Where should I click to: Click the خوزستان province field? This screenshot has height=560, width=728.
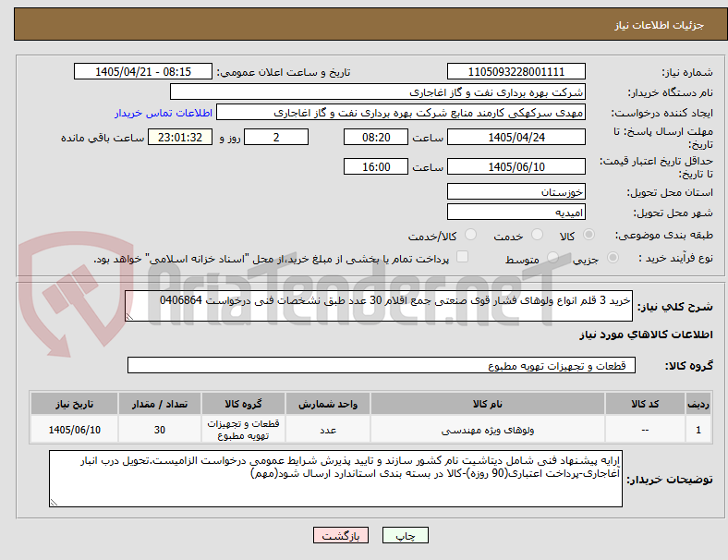516,192
